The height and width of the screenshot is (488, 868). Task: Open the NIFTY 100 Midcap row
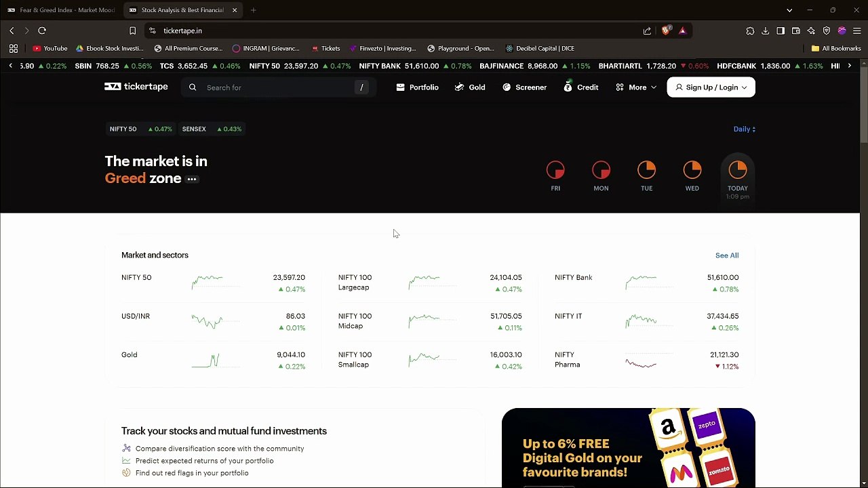tap(430, 321)
